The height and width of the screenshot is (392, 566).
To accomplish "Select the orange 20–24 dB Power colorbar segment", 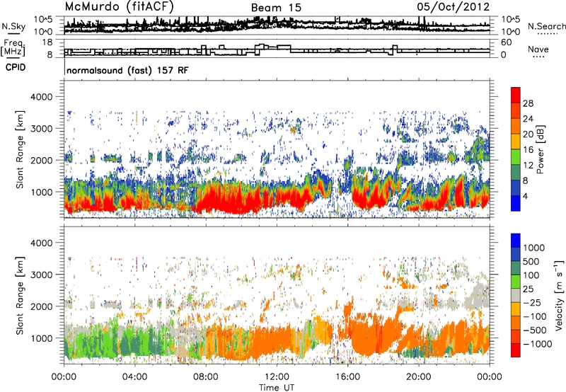I will pos(516,126).
